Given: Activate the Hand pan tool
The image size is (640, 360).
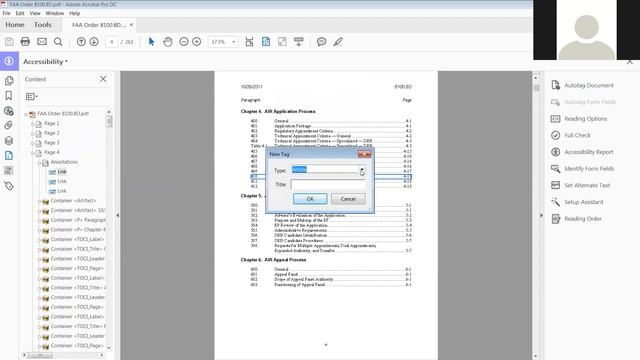Looking at the screenshot, I should (x=168, y=42).
